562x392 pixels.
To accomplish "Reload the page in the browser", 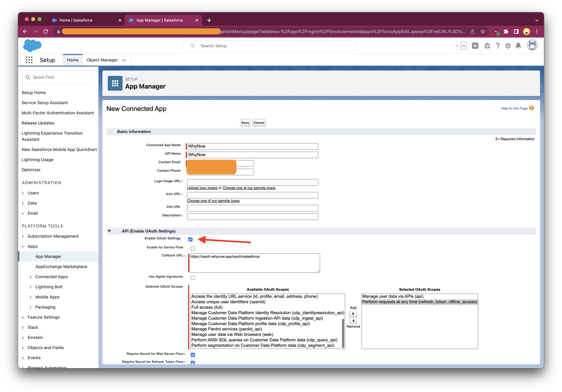I will (46, 31).
